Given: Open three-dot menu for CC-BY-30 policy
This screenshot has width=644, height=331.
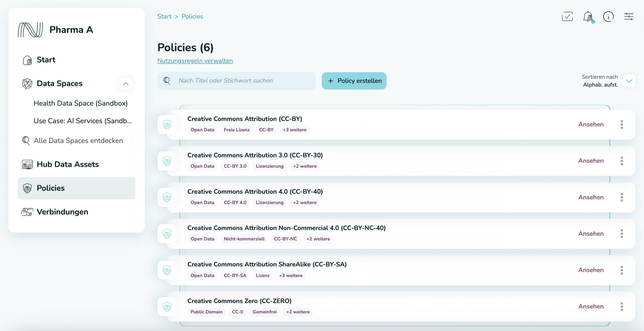Looking at the screenshot, I should click(x=622, y=161).
